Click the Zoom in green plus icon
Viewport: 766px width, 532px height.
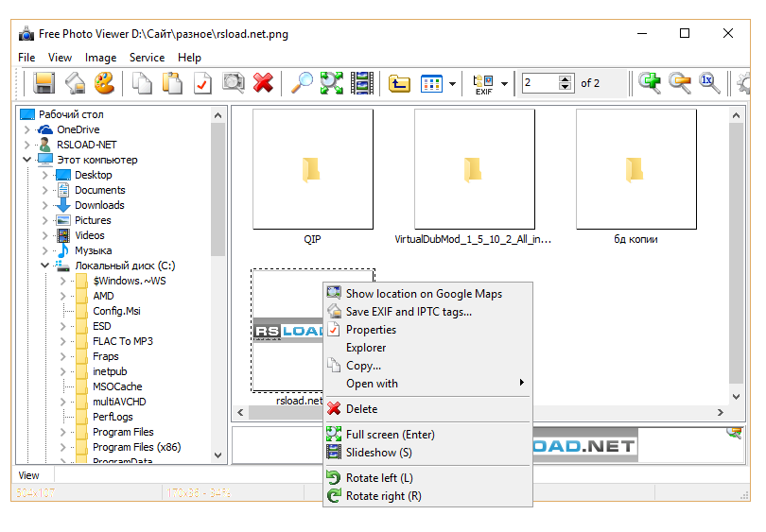tap(650, 83)
